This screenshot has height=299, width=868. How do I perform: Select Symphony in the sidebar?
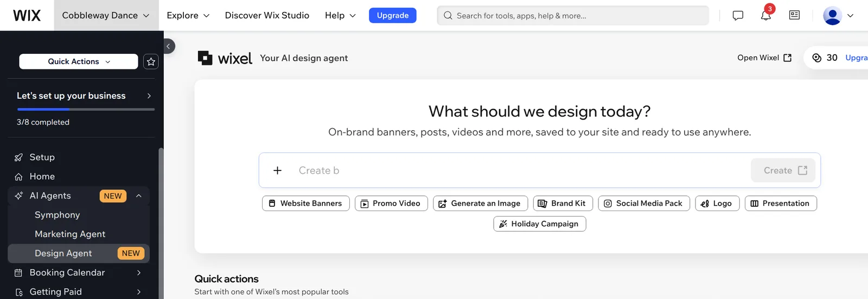(57, 215)
